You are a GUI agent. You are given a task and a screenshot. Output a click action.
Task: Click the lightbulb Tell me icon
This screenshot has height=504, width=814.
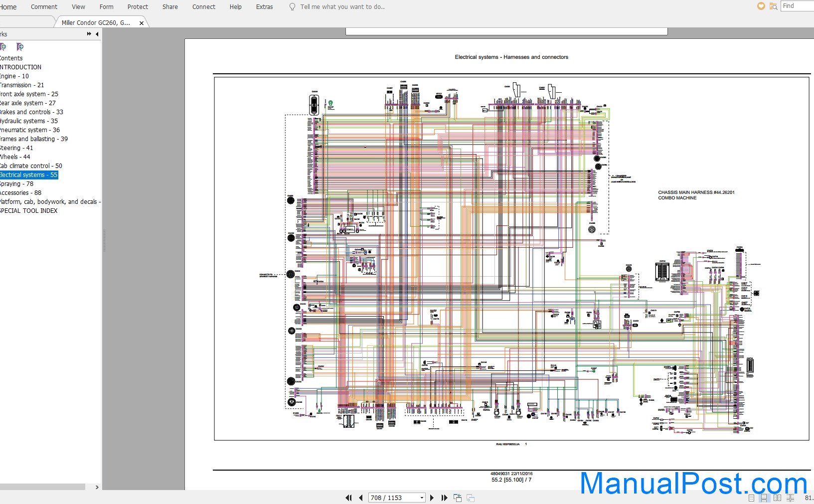(292, 7)
